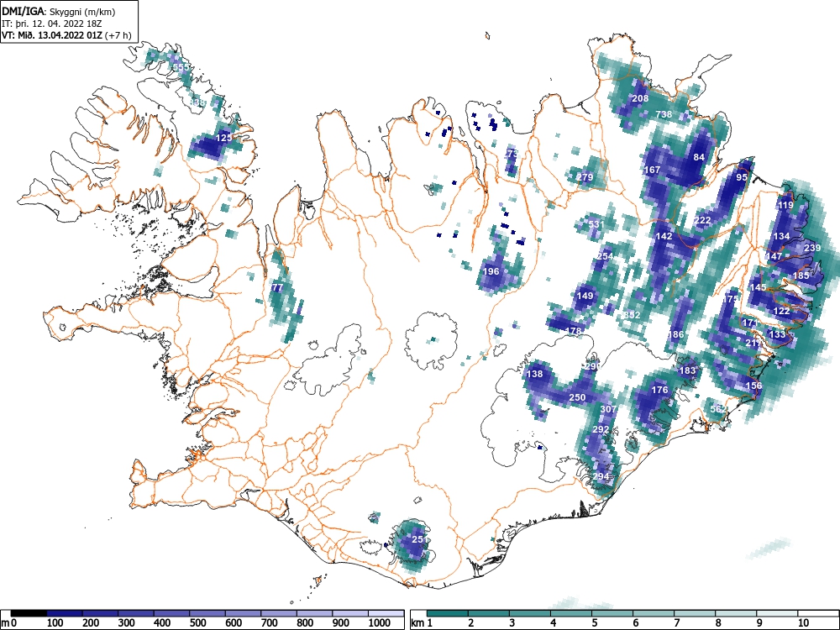Click the visibility value 250 on the map
Viewport: 840px width, 630px height.
point(577,397)
